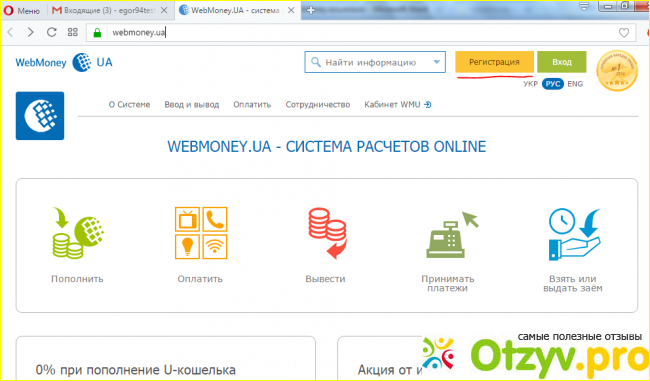Click the Принимать платежи cash register icon
650x381 pixels.
452,234
